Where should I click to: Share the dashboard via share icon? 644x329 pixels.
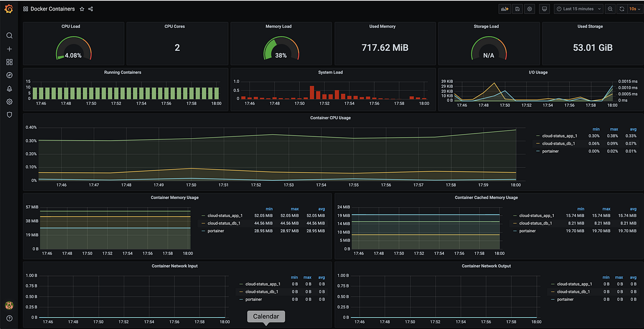pos(90,9)
